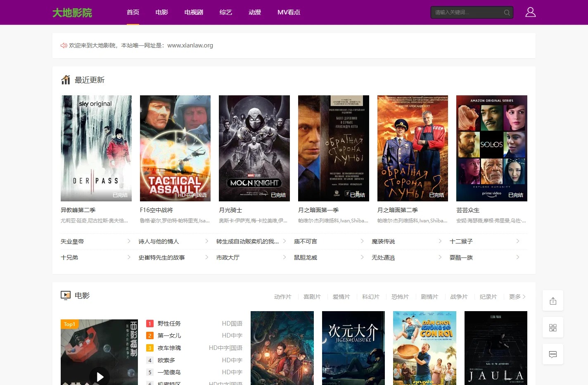This screenshot has height=385, width=588.
Task: Open the 电视剧 navigation tab
Action: pos(194,12)
